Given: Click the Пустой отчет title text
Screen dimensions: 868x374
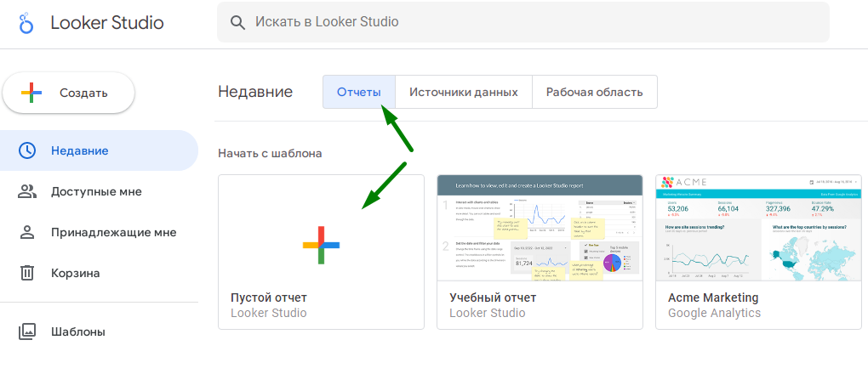Looking at the screenshot, I should point(268,297).
